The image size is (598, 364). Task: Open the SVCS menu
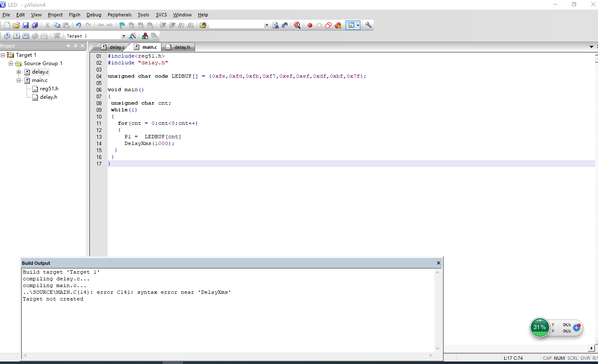(x=161, y=15)
